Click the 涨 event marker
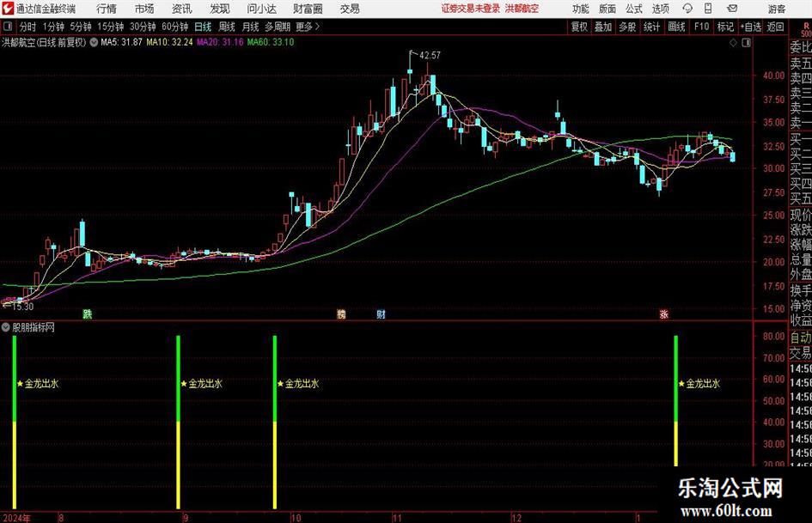 click(664, 313)
